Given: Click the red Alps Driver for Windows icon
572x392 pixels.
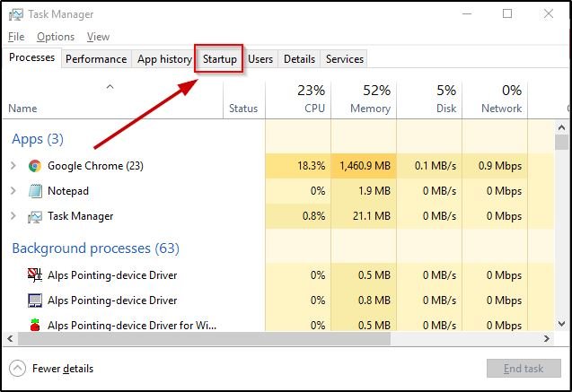Looking at the screenshot, I should [35, 324].
